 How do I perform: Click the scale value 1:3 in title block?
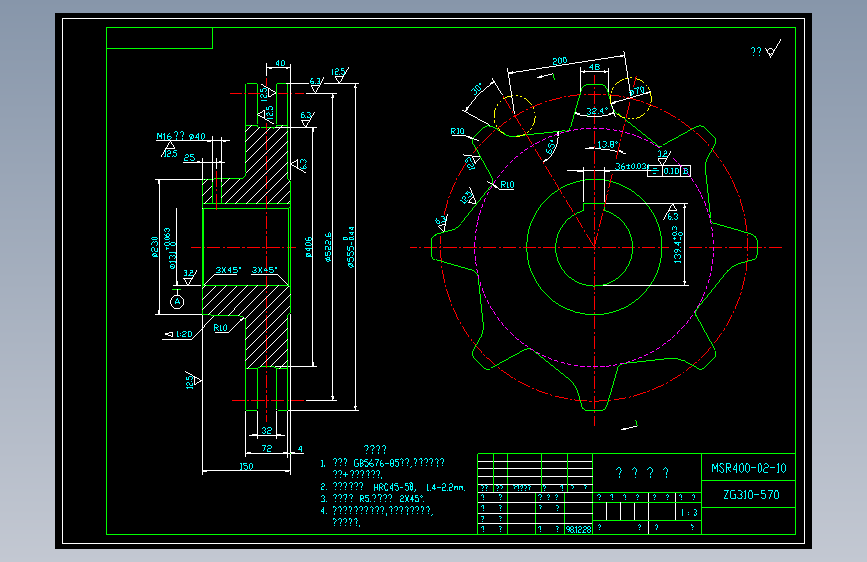[689, 513]
